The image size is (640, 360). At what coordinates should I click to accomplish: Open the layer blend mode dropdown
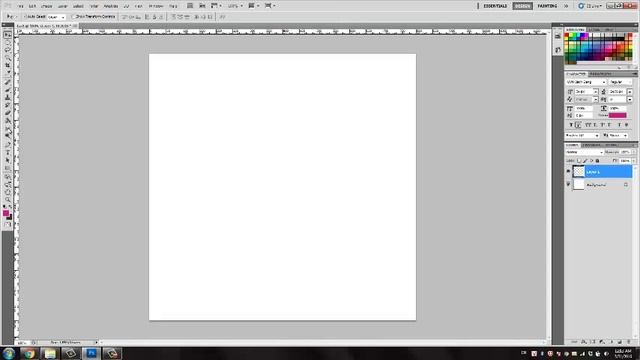click(584, 152)
